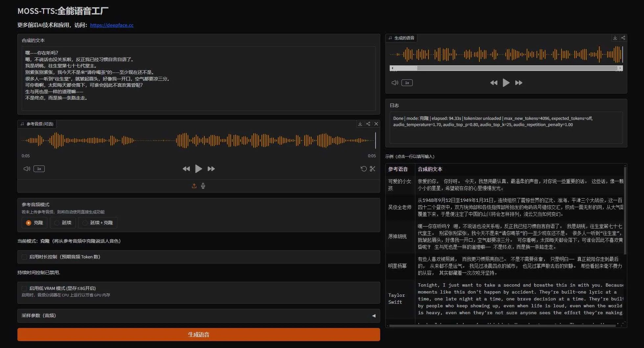
Task: Mute the generated audio using the volume icon
Action: [395, 83]
